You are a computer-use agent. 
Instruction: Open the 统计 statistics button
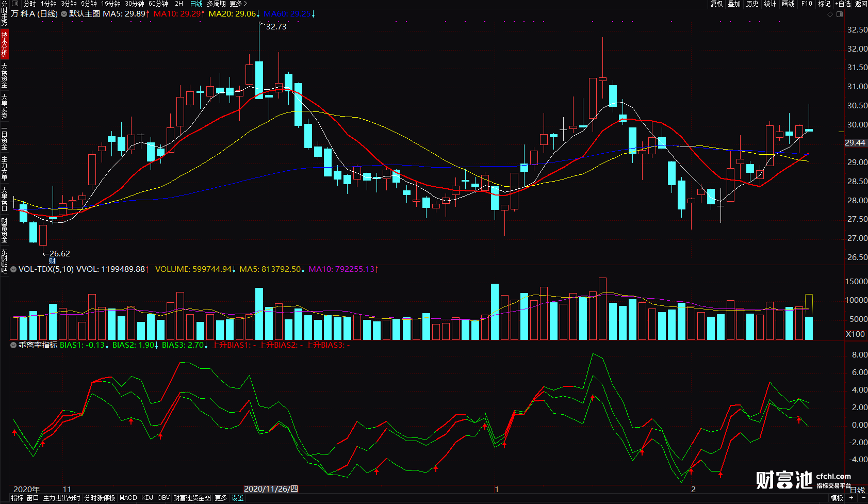770,4
